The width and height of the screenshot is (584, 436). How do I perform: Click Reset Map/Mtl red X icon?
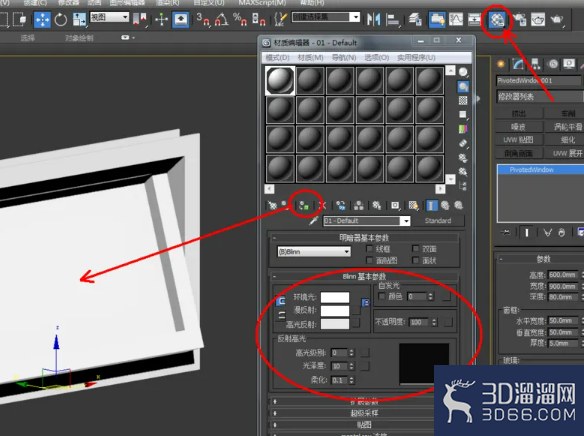point(323,205)
